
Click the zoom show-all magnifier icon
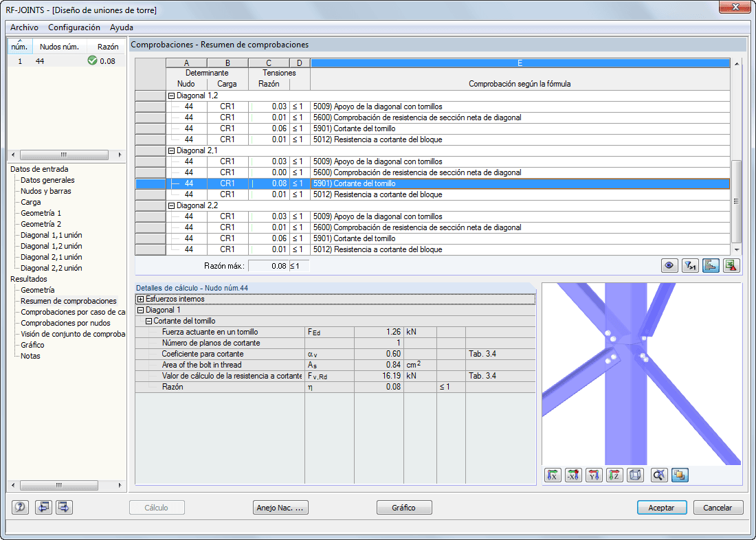(x=659, y=475)
